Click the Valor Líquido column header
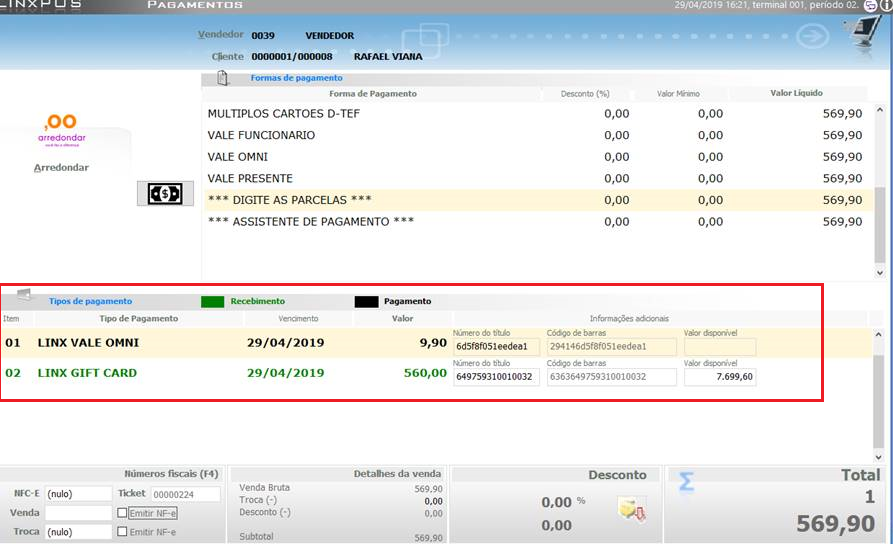Image resolution: width=893 pixels, height=544 pixels. (x=796, y=93)
